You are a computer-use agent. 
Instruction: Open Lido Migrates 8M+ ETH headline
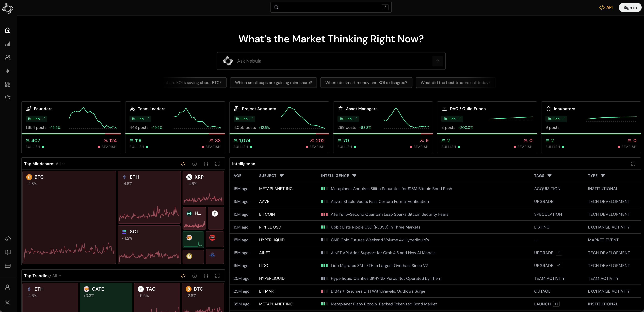pyautogui.click(x=379, y=265)
